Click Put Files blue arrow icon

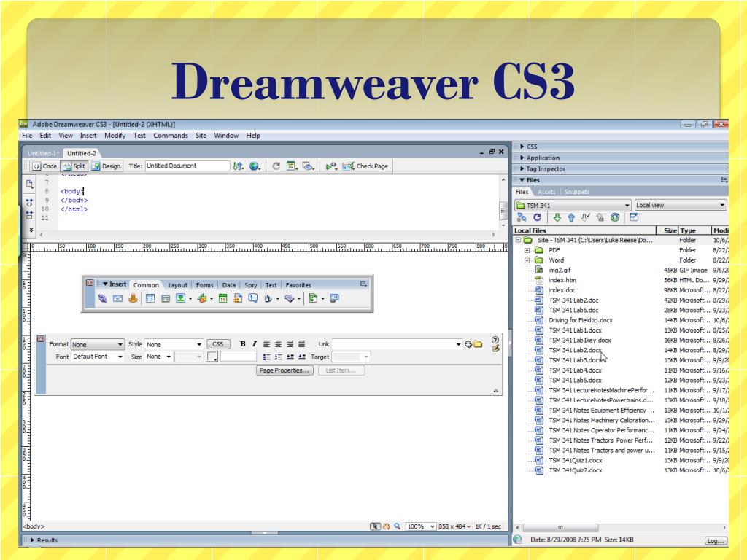(x=571, y=217)
